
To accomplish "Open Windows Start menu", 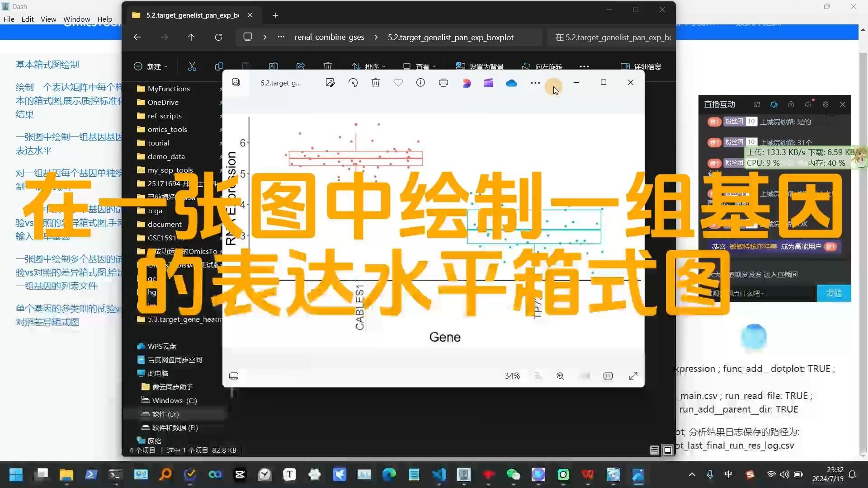I will click(16, 474).
